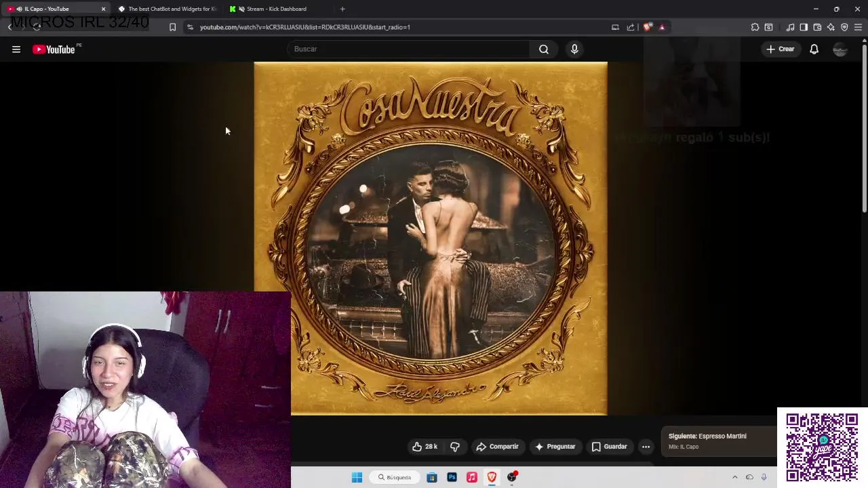Viewport: 868px width, 488px height.
Task: Open the browser playlist music note icon
Action: (790, 27)
